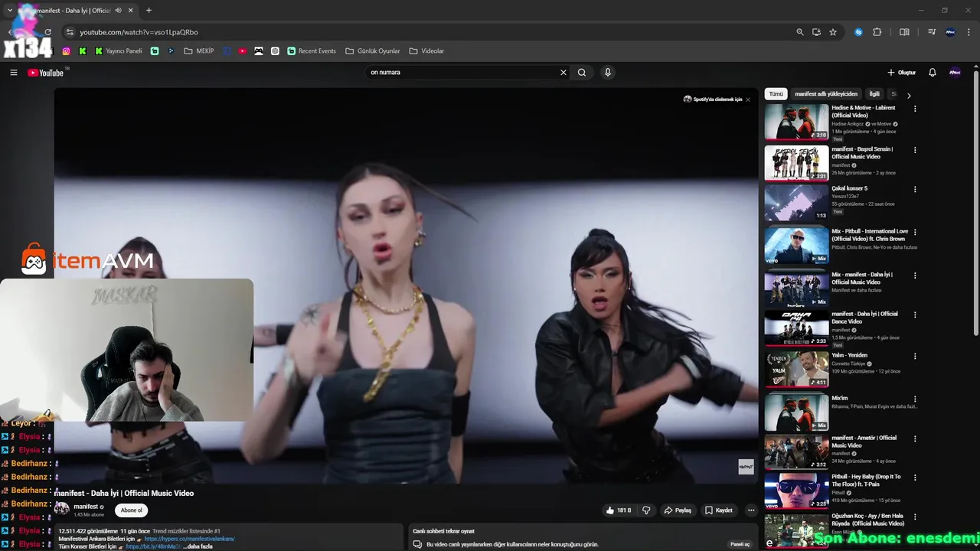Reload the page with browser refresh
Viewport: 980px width, 551px height.
[x=47, y=32]
